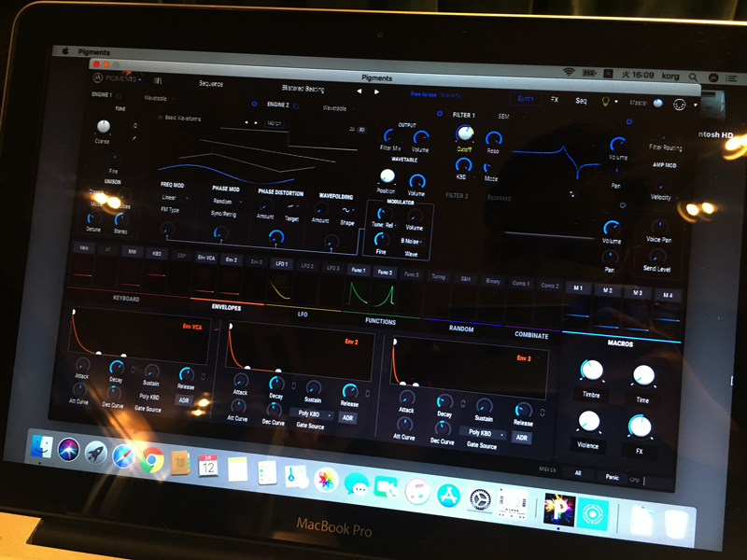The height and width of the screenshot is (560, 747).
Task: Toggle ADR mode on Env 3
Action: click(522, 438)
